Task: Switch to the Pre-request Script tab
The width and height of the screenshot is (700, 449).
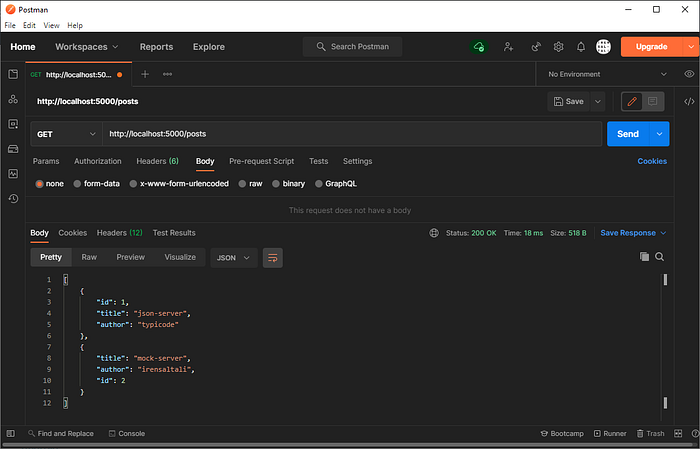Action: [262, 161]
